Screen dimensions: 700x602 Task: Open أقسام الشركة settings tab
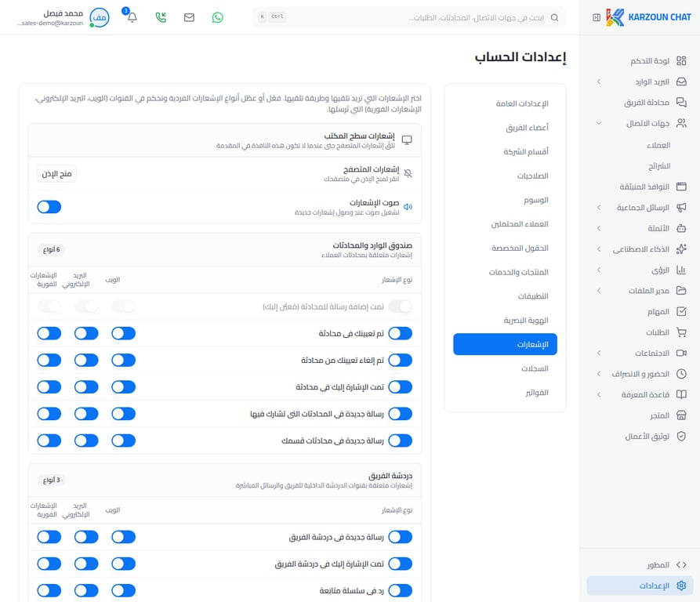[x=505, y=152]
